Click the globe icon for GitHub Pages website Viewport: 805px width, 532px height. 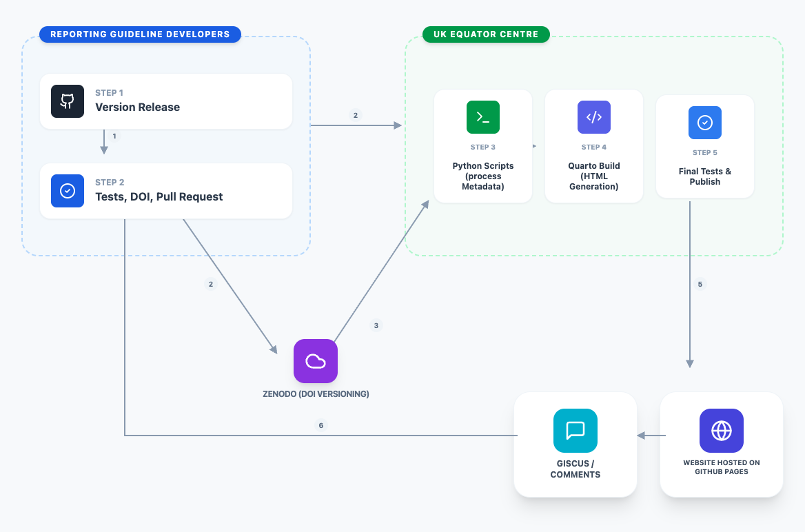pyautogui.click(x=721, y=431)
